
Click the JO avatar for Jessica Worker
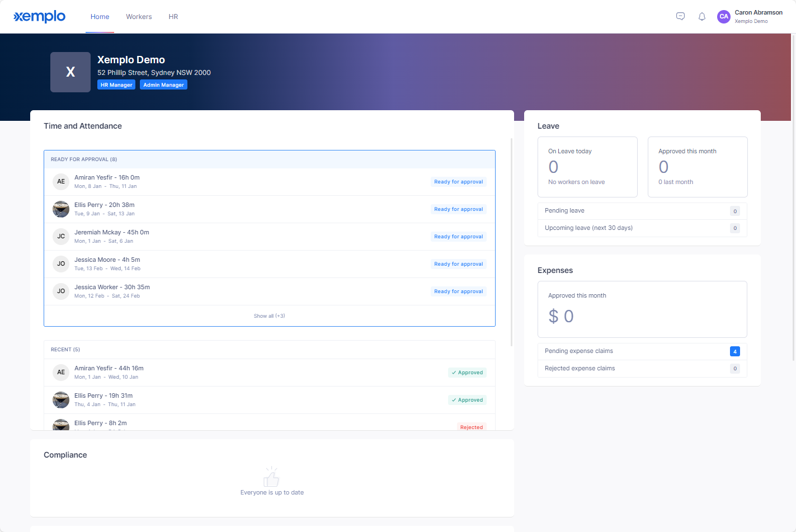coord(61,291)
